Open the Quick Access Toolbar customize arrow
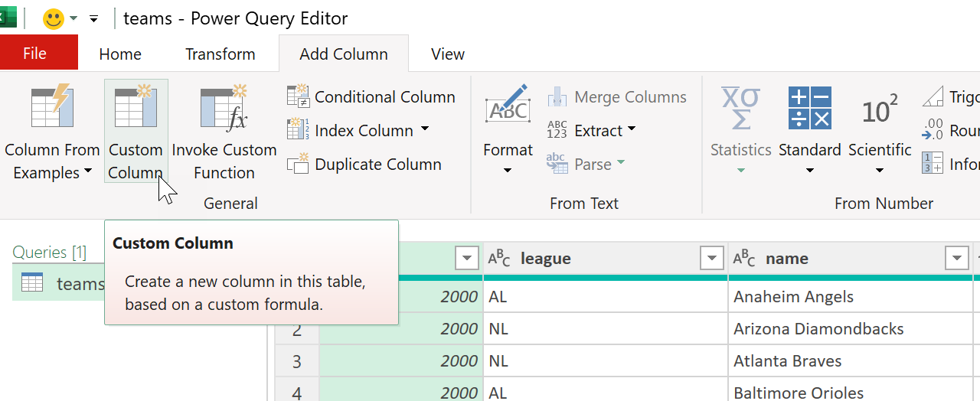980x401 pixels. 94,19
